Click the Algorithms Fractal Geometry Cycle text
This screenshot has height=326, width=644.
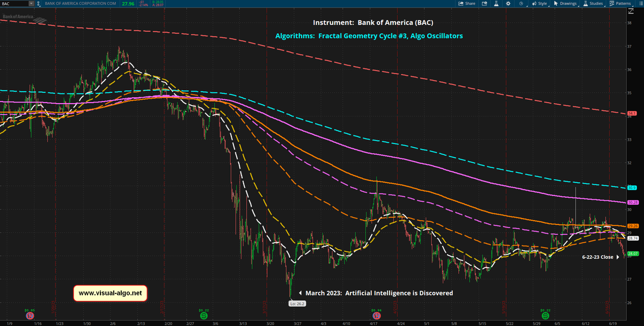[x=369, y=36]
